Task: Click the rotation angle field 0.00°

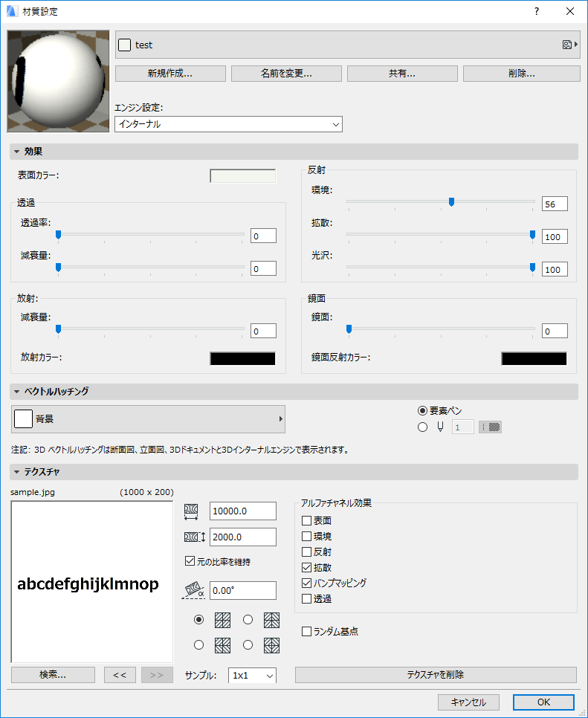Action: coord(243,591)
